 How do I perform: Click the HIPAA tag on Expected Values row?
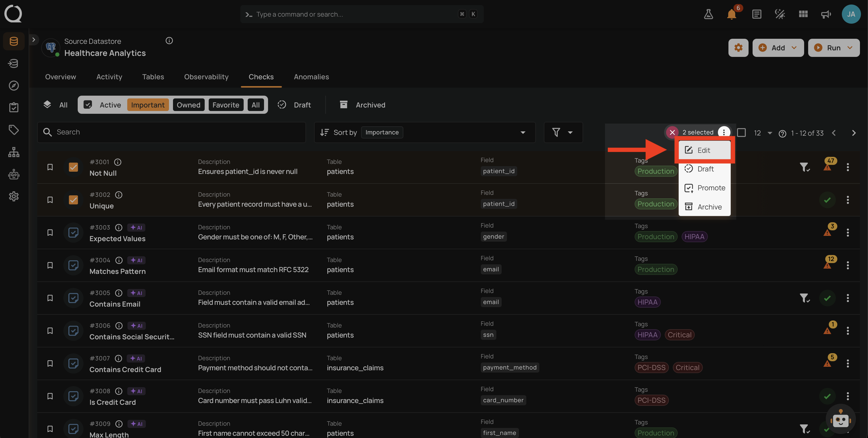coord(694,237)
